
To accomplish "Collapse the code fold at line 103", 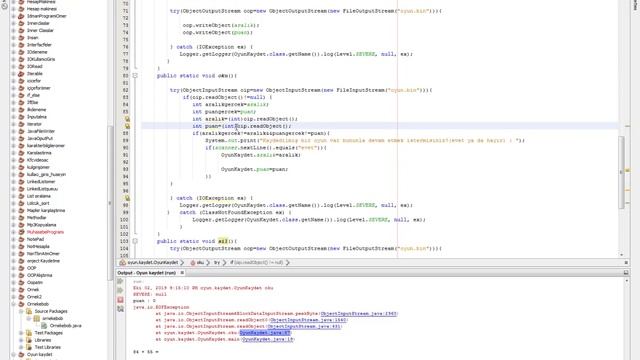I will 135,241.
